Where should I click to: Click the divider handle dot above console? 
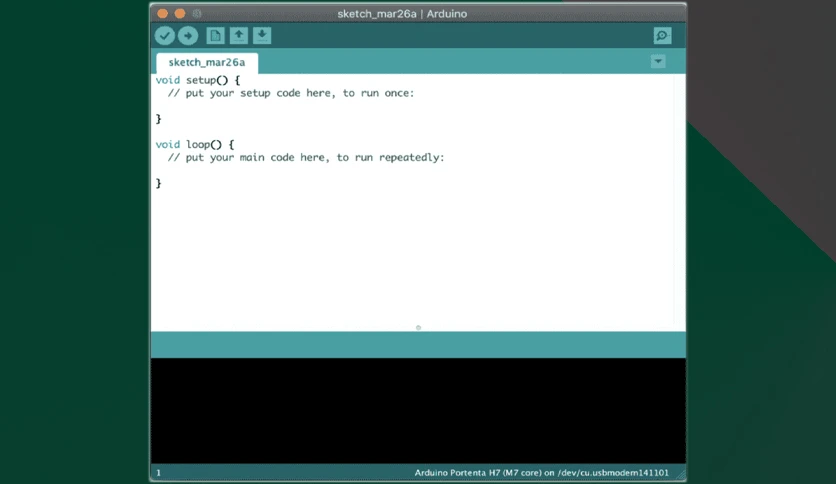pyautogui.click(x=419, y=328)
